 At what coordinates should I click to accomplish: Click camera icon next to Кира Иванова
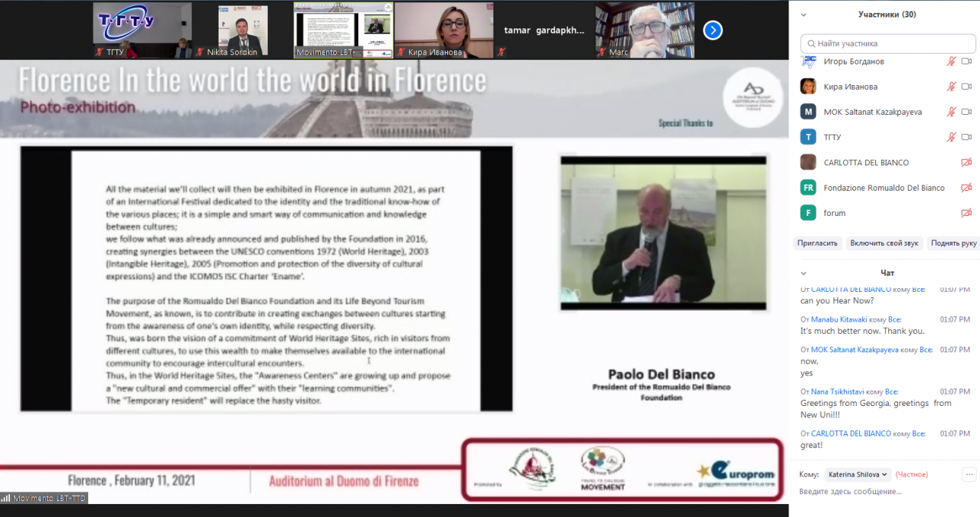[966, 87]
